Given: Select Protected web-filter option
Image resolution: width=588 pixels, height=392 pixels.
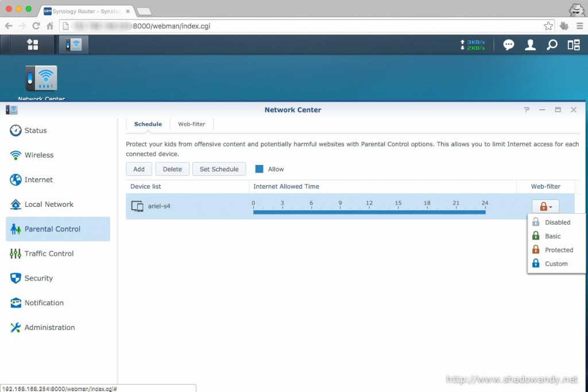Looking at the screenshot, I should [559, 250].
